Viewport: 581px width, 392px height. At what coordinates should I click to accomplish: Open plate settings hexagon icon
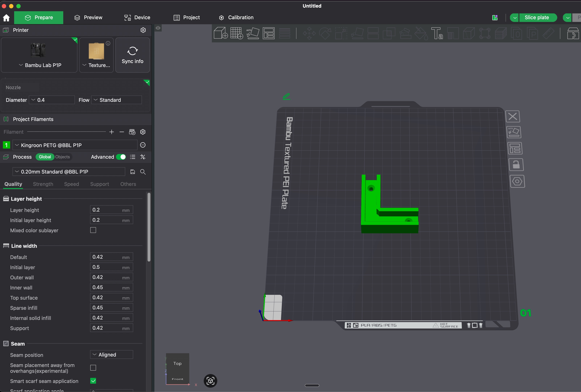click(517, 181)
